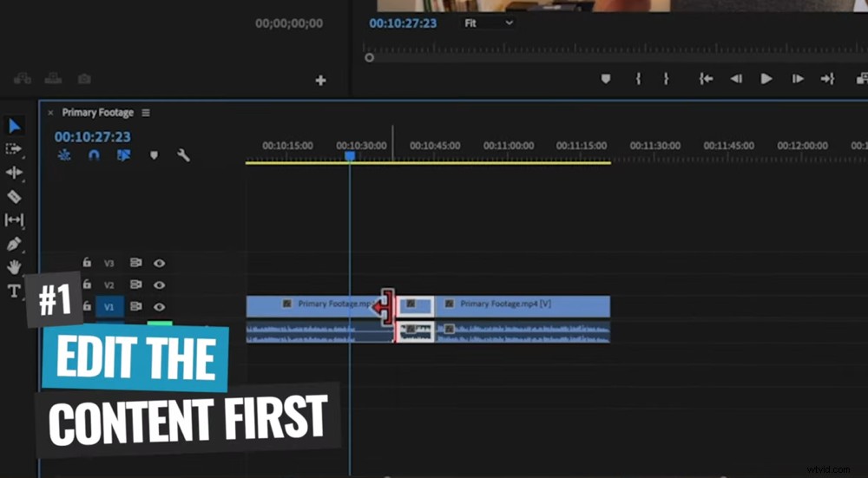Select the Ripple Edit tool
This screenshot has width=868, height=478.
click(14, 173)
